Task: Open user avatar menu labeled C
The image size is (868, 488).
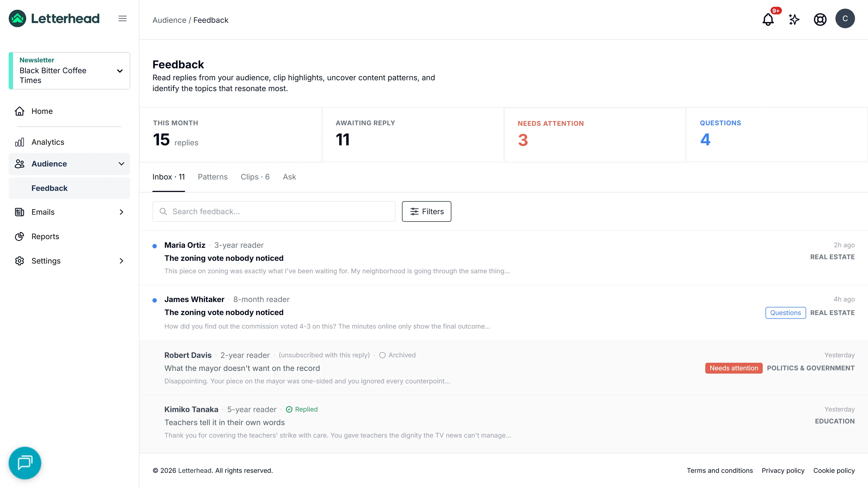Action: coord(845,18)
